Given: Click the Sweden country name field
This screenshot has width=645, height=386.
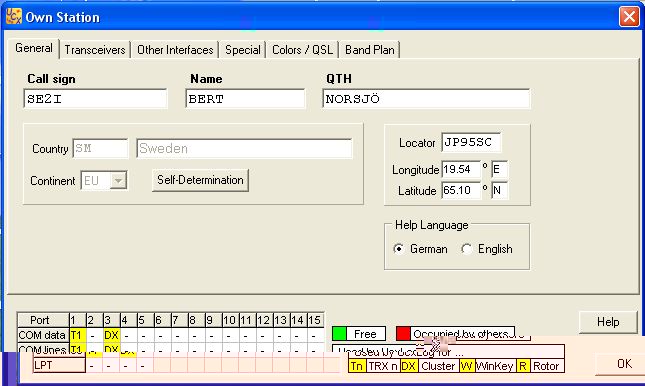Looking at the screenshot, I should click(x=244, y=148).
